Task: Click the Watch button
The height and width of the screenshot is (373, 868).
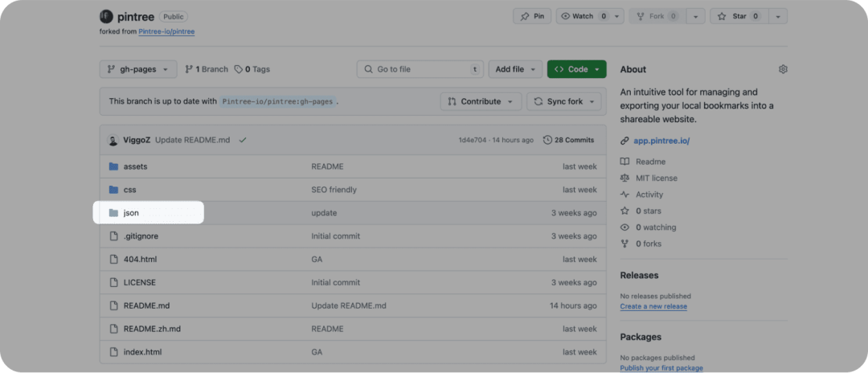Action: 583,16
